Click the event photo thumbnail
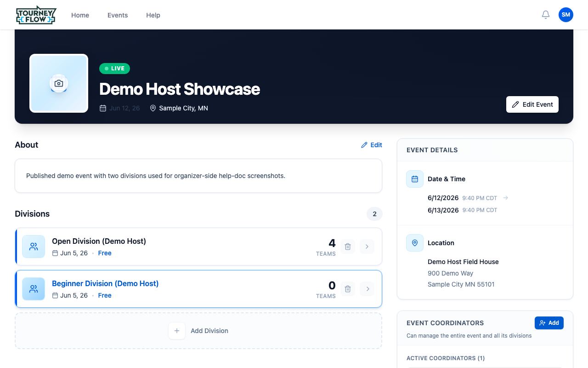The image size is (588, 368). (59, 83)
